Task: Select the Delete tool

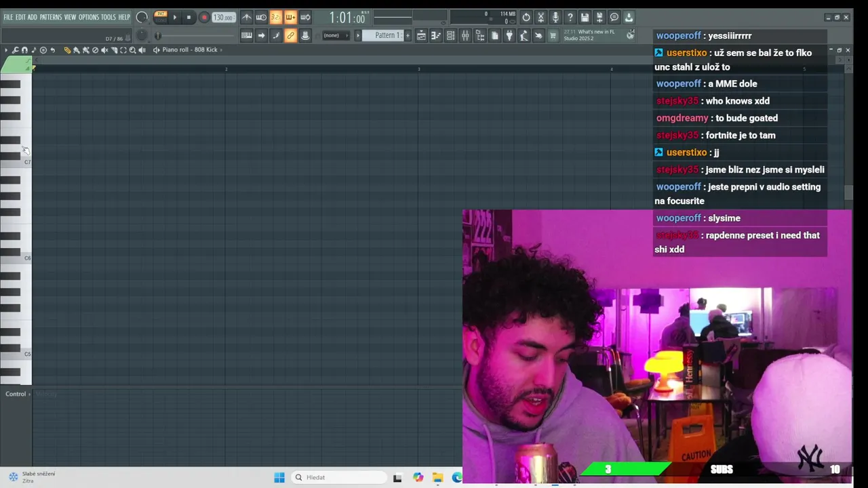Action: coord(95,49)
